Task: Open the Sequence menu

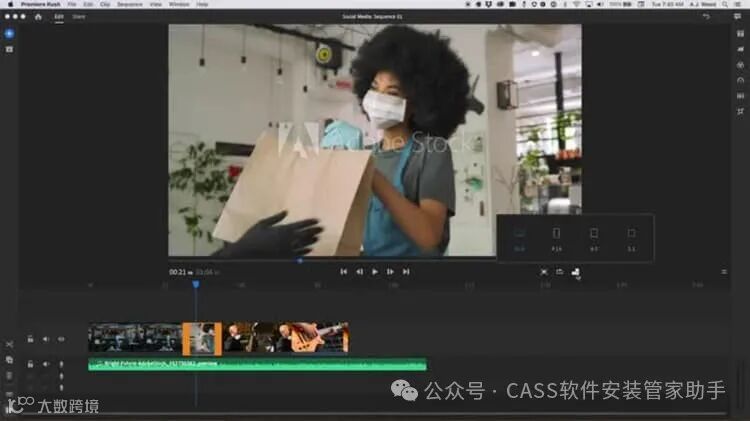Action: [x=130, y=4]
